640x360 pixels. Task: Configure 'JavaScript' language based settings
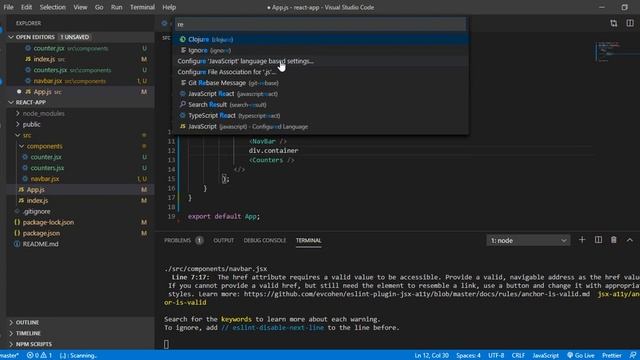coord(320,61)
